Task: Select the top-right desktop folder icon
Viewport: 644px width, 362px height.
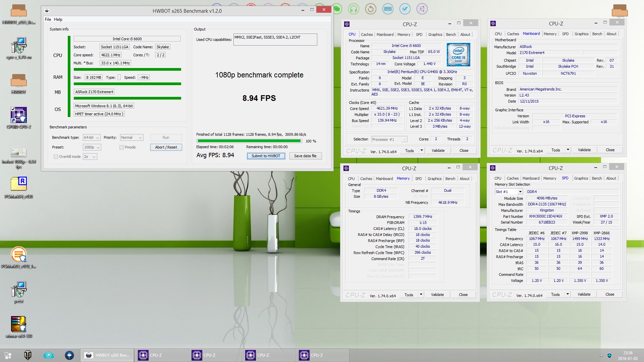Action: coord(620,10)
